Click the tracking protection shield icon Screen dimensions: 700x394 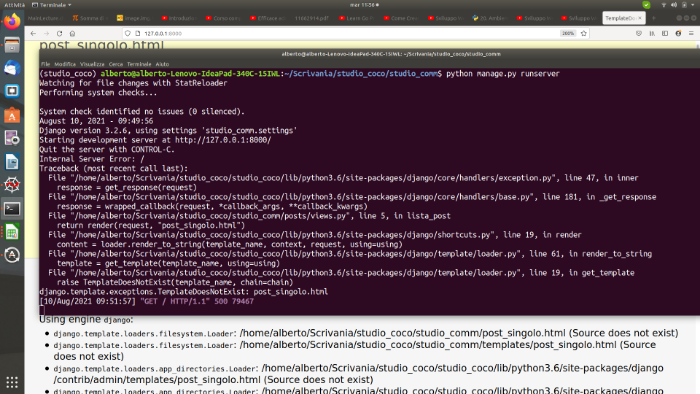[x=128, y=33]
